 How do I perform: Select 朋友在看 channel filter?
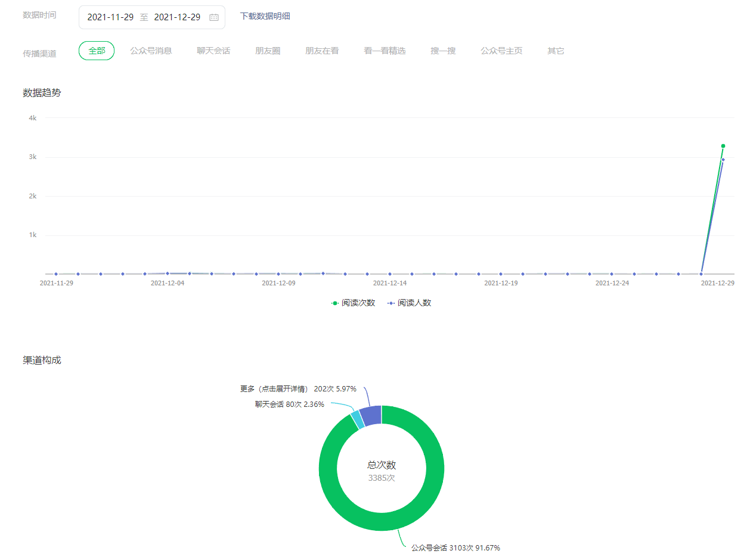coord(322,51)
